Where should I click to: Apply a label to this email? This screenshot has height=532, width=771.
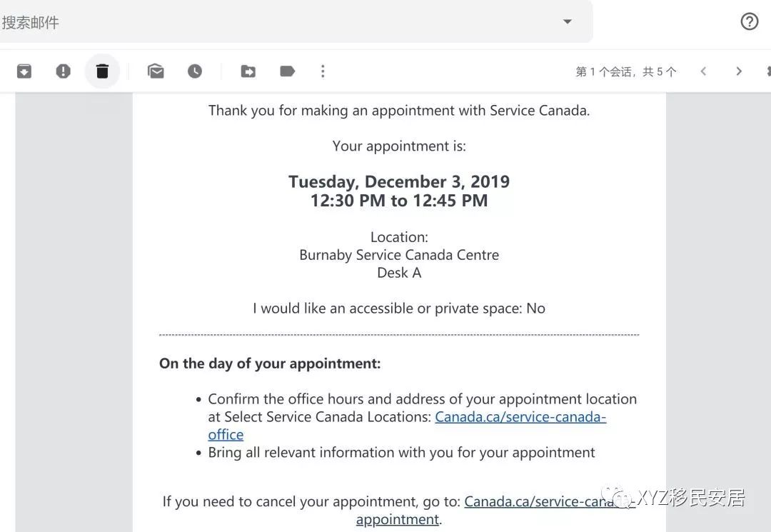pos(287,71)
